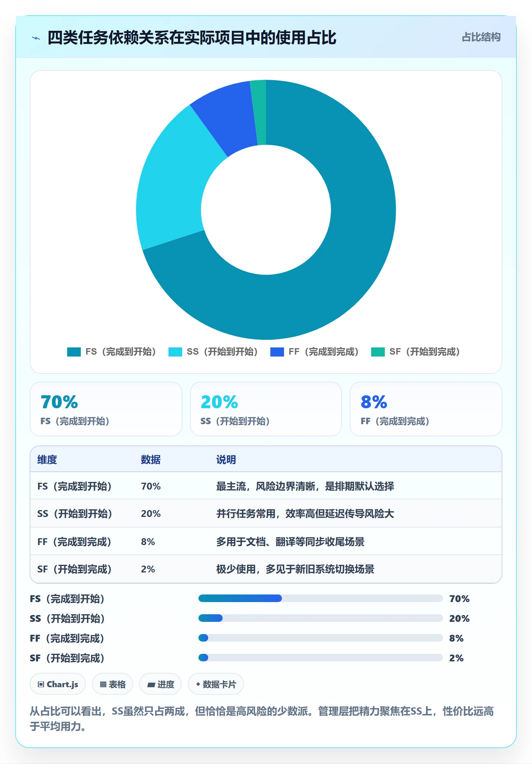Toggle the SS legend color swatch
The height and width of the screenshot is (764, 532).
coord(175,352)
